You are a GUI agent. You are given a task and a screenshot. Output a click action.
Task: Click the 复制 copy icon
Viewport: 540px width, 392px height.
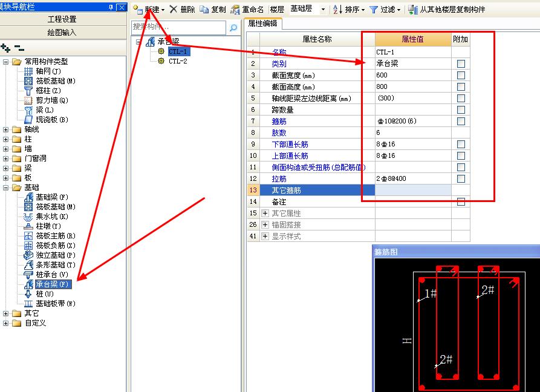(204, 9)
